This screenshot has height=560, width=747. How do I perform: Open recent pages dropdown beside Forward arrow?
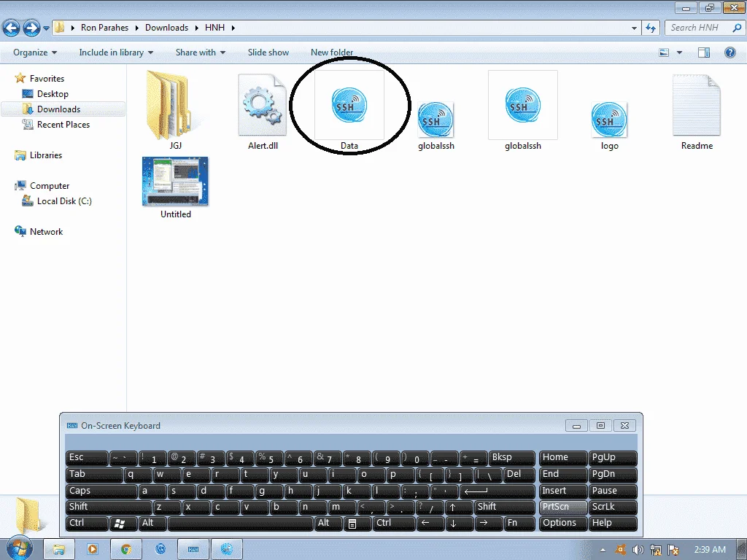click(x=46, y=28)
